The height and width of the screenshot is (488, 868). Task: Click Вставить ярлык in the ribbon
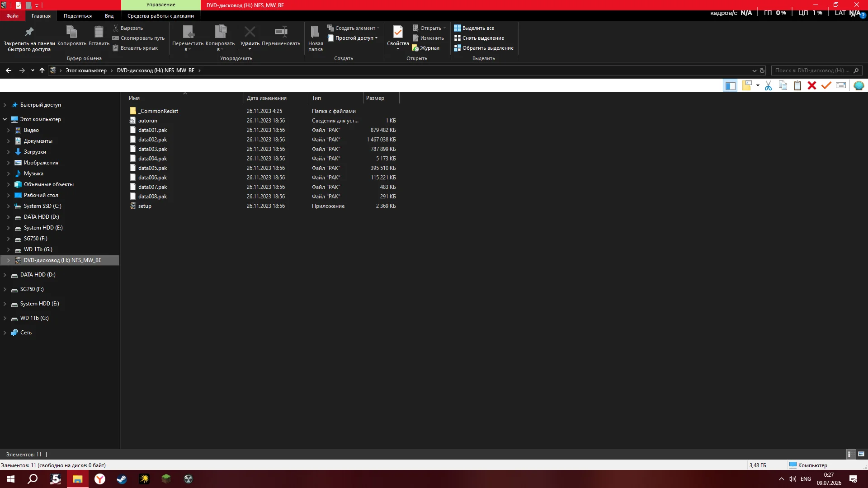click(135, 48)
